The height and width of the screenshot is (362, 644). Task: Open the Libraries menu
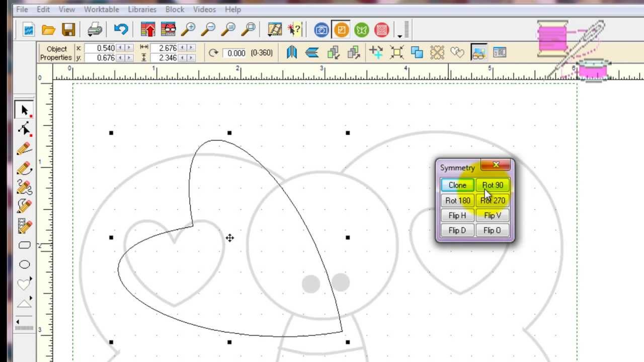coord(142,10)
